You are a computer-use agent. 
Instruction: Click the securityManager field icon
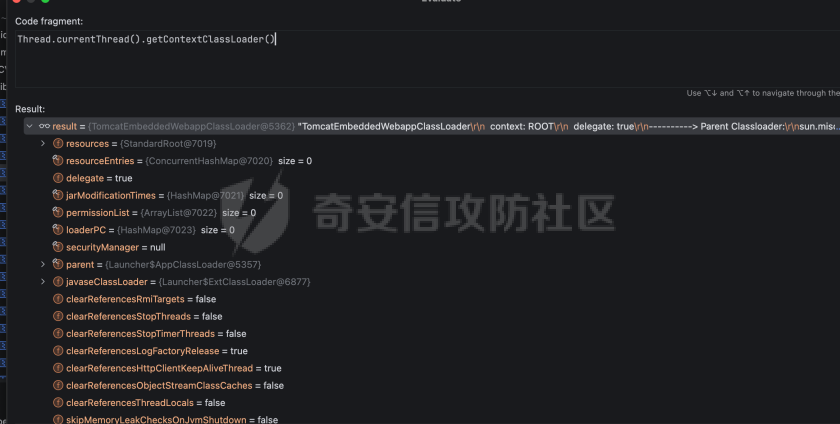(58, 247)
